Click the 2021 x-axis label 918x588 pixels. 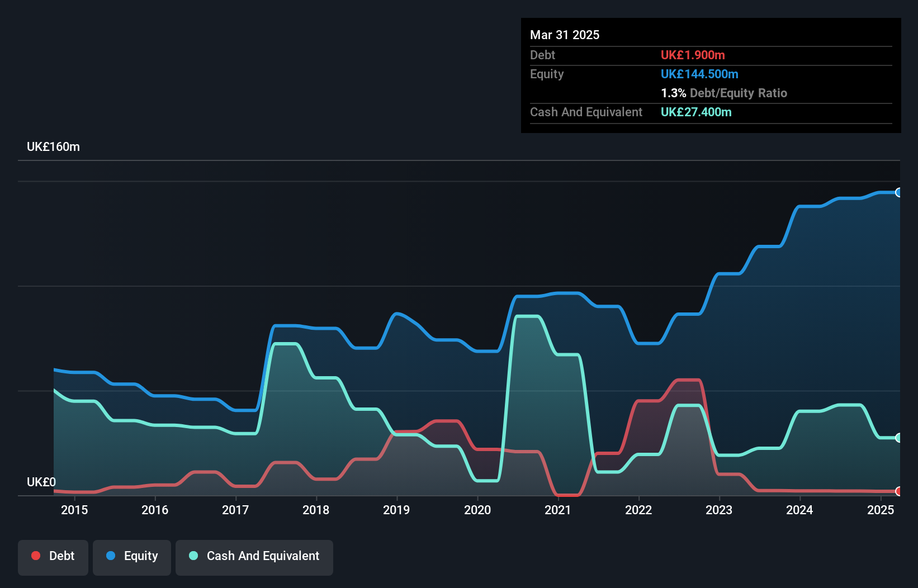coord(558,510)
